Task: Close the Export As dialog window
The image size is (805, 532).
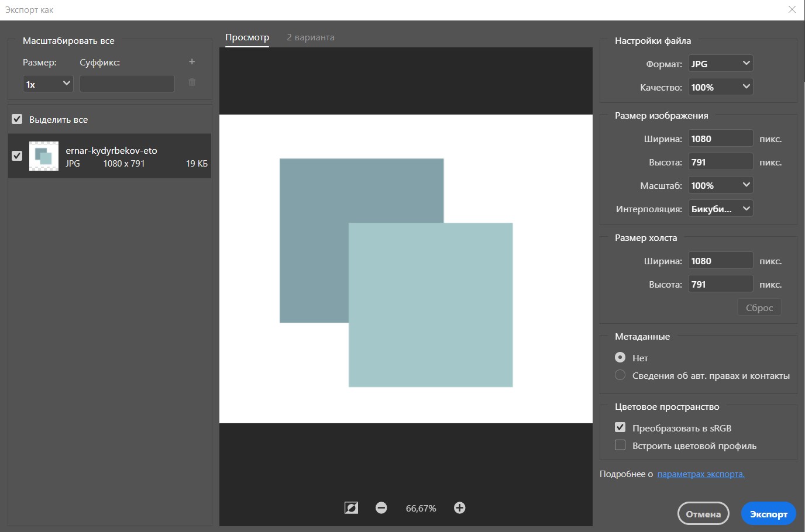Action: coord(792,10)
